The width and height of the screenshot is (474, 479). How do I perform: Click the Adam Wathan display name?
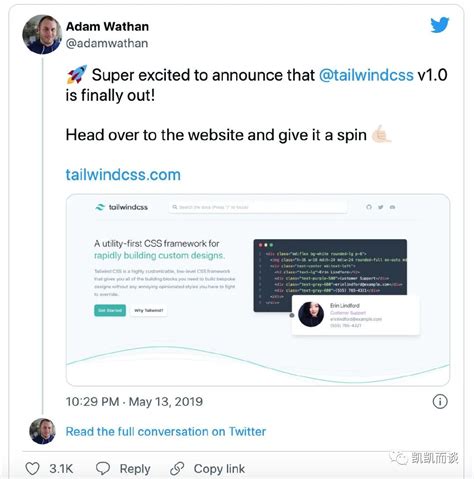tap(107, 26)
